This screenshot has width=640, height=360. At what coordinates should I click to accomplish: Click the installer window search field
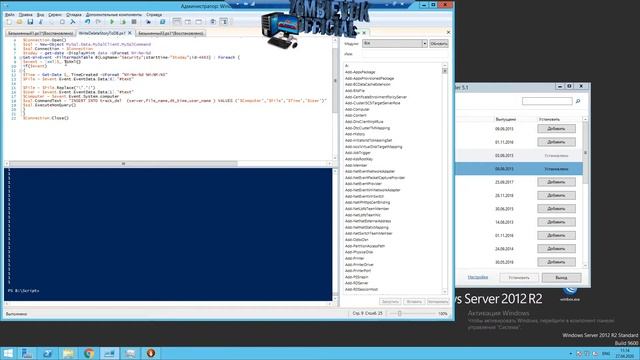(x=547, y=101)
